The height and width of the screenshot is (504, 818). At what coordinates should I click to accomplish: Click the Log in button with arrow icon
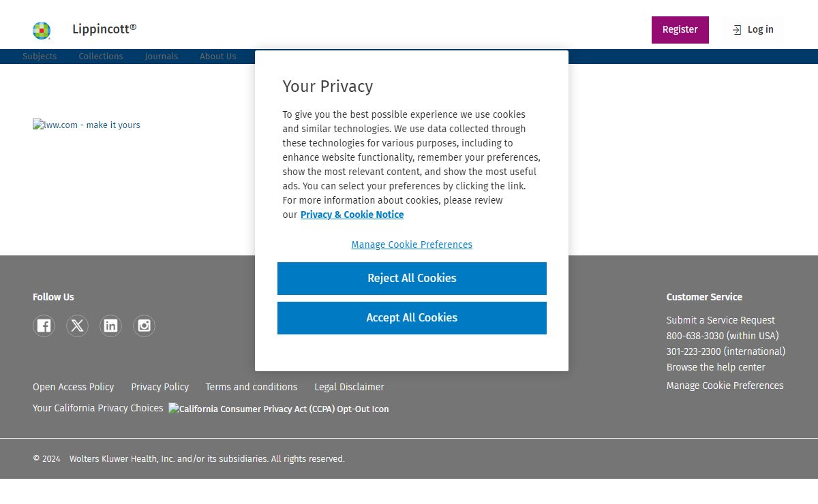click(x=753, y=29)
